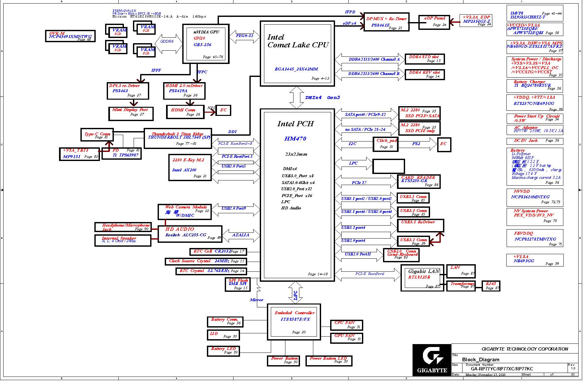The height and width of the screenshot is (384, 588).
Task: Click the Embeded Controller ITE8587E/FX block
Action: [x=294, y=322]
